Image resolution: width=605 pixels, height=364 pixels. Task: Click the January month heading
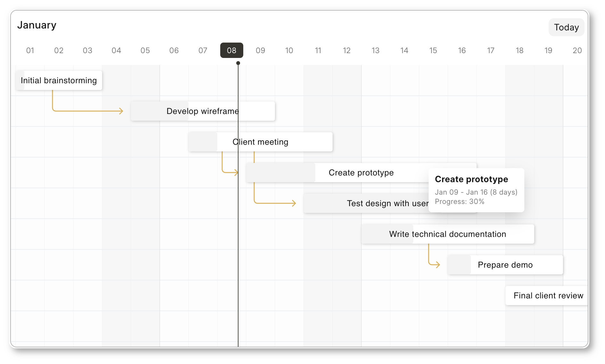37,25
